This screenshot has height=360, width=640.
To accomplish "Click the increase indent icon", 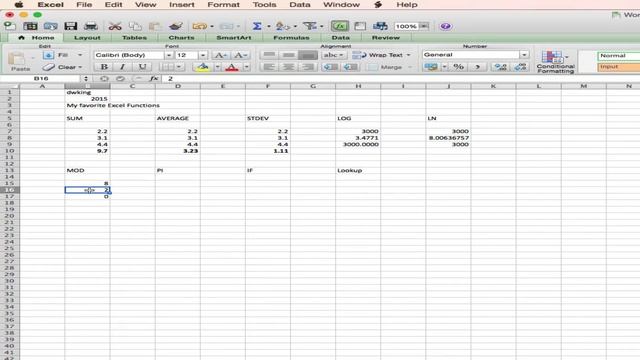I will pos(351,67).
